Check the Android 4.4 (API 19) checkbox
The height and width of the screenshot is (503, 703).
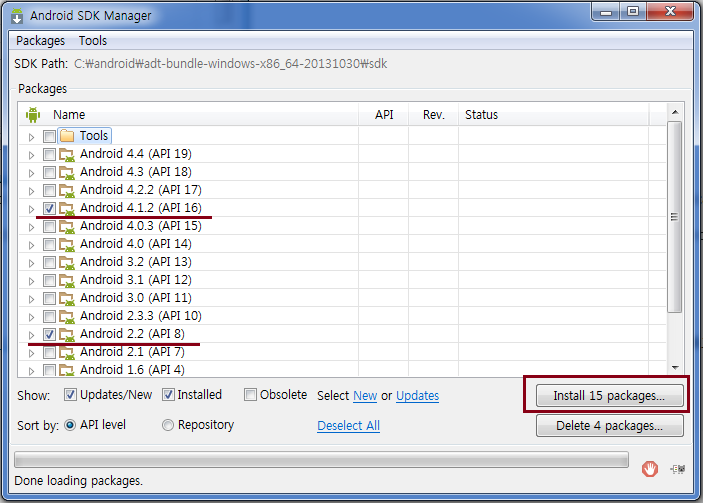(49, 154)
